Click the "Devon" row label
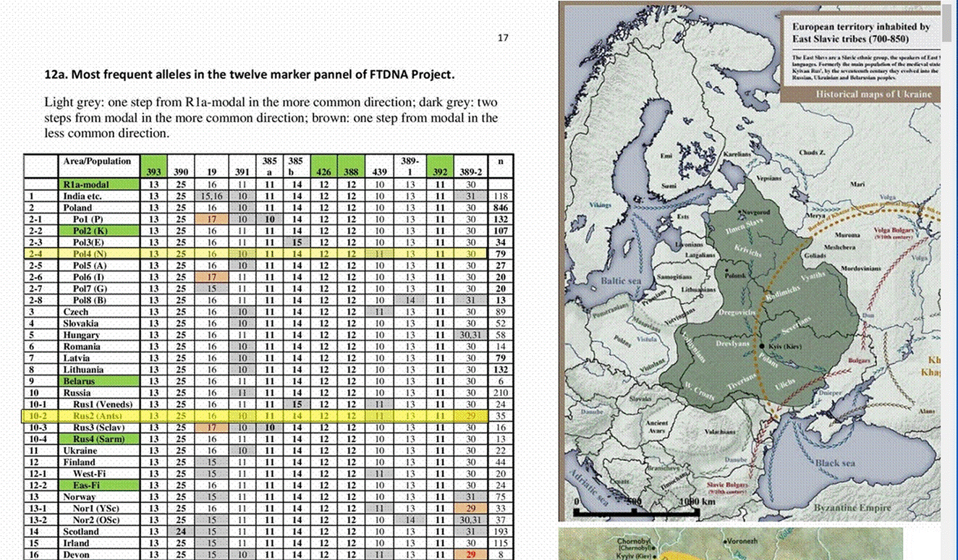 (76, 555)
